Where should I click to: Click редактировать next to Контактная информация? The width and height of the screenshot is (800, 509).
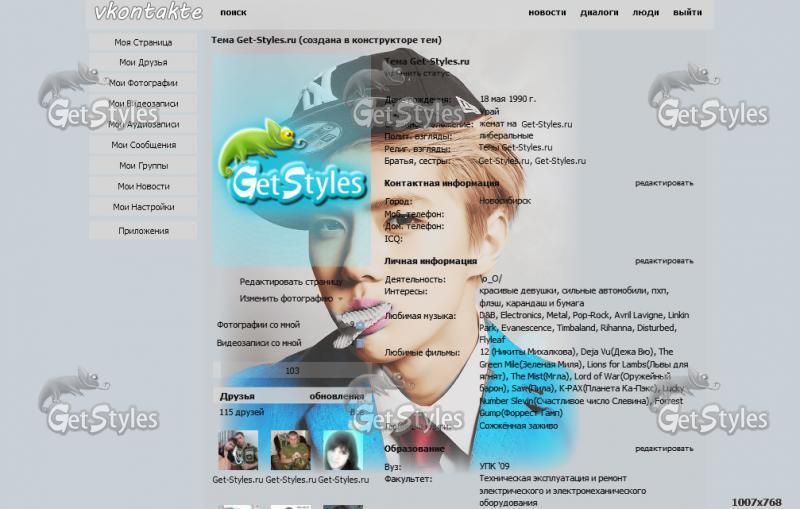click(663, 183)
